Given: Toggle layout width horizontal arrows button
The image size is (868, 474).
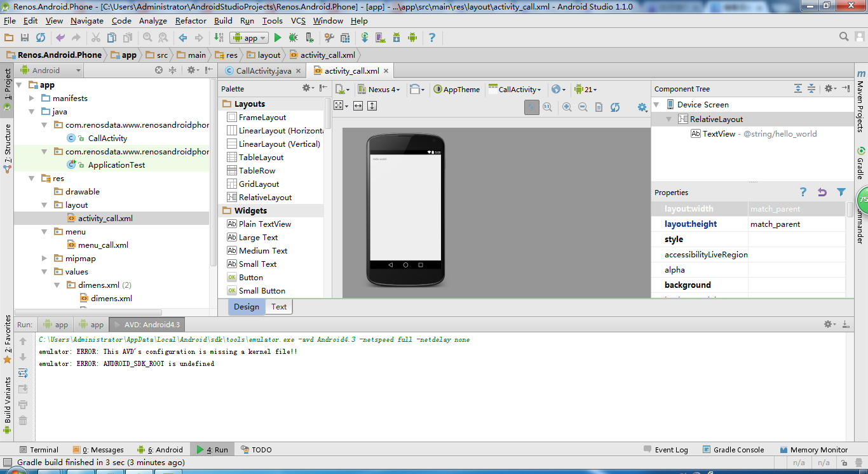Looking at the screenshot, I should (358, 106).
